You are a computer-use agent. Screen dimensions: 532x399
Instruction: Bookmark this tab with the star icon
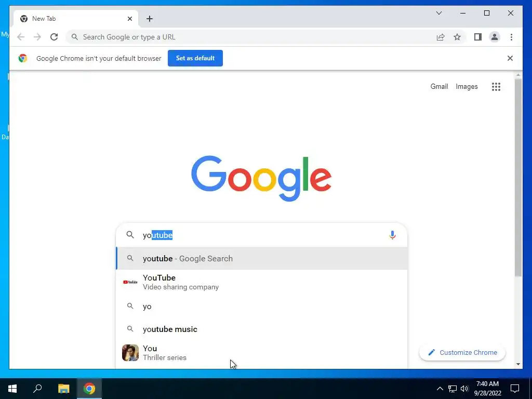click(x=457, y=37)
